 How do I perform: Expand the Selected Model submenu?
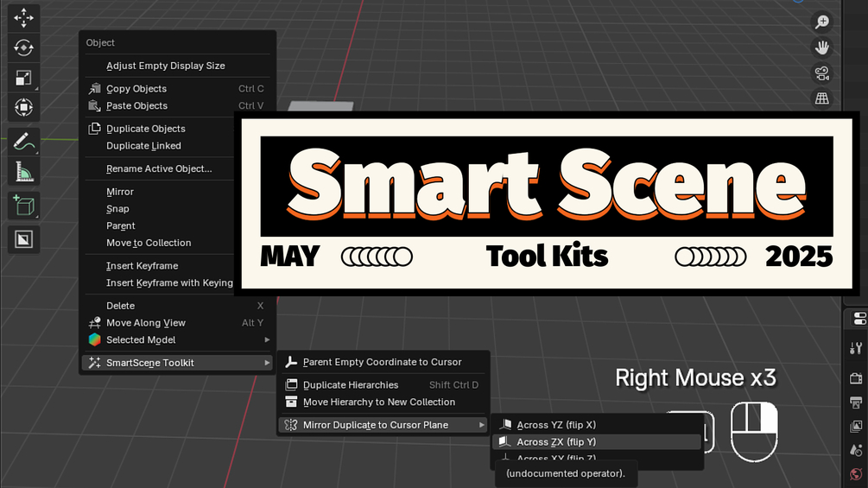click(179, 339)
